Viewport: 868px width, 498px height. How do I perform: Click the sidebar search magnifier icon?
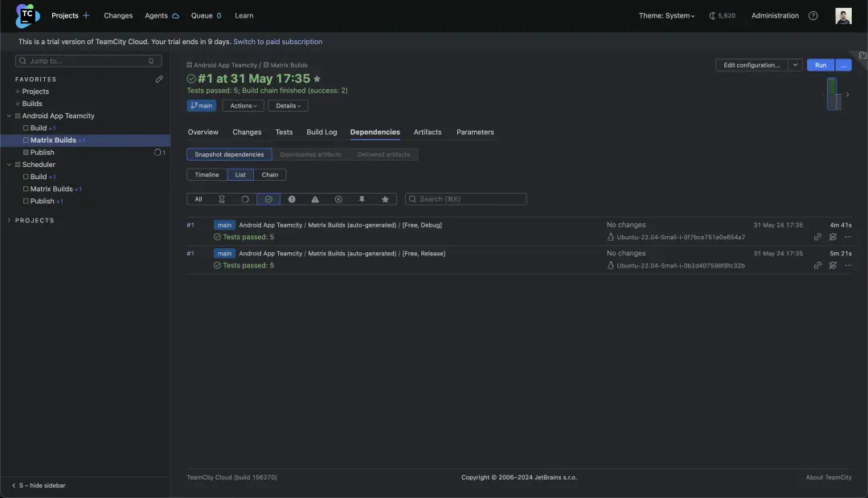[x=23, y=61]
